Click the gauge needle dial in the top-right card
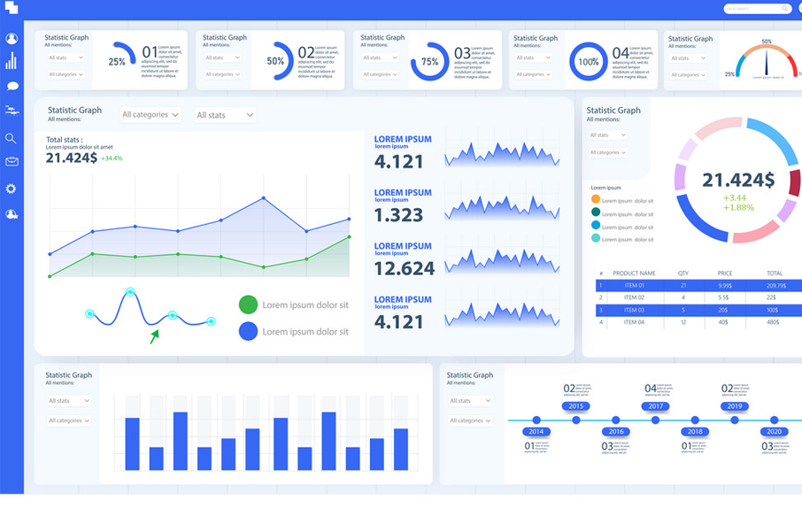This screenshot has width=802, height=532. coord(767,60)
